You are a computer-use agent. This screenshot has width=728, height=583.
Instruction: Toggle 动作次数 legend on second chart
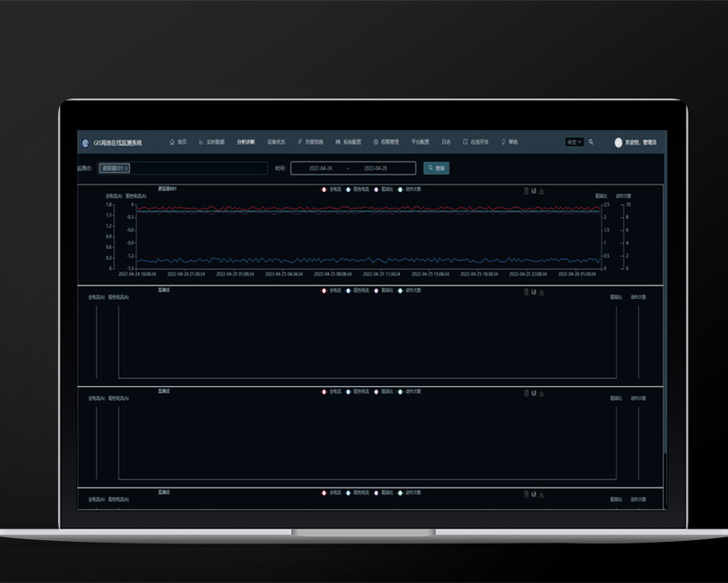pyautogui.click(x=409, y=290)
